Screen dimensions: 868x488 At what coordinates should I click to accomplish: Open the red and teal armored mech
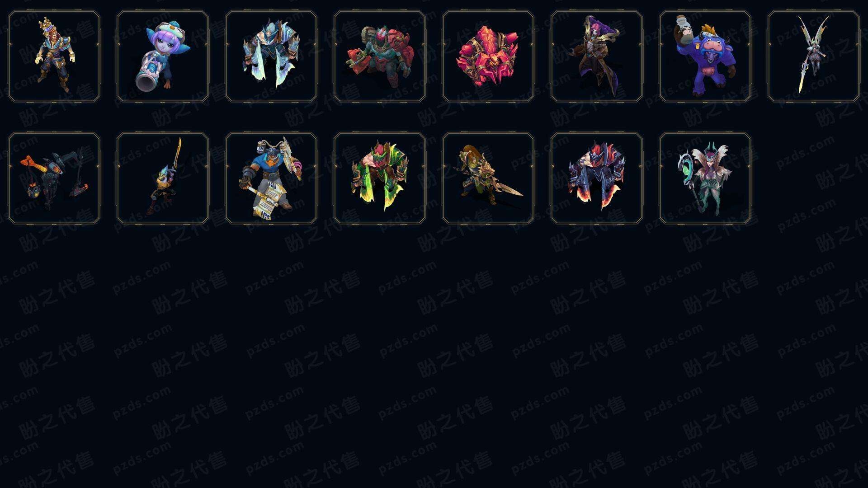[x=380, y=56]
